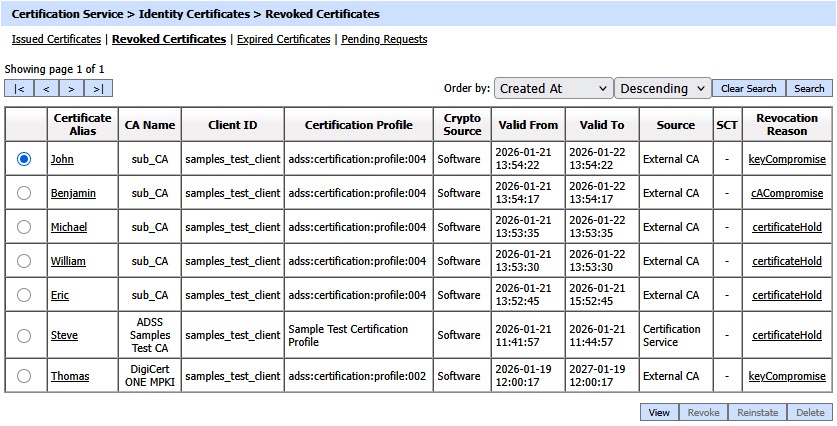Open the cACompromise revocation reason link

pos(787,193)
